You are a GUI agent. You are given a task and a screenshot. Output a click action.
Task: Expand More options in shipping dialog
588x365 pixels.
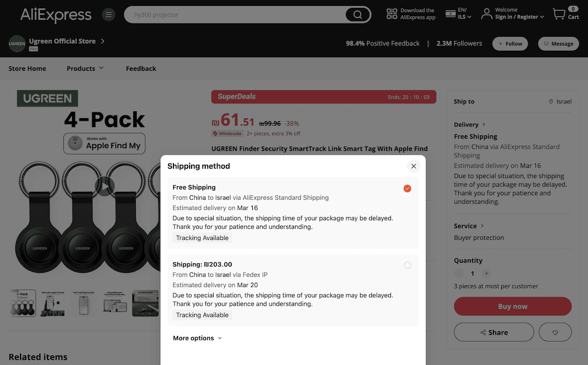197,338
